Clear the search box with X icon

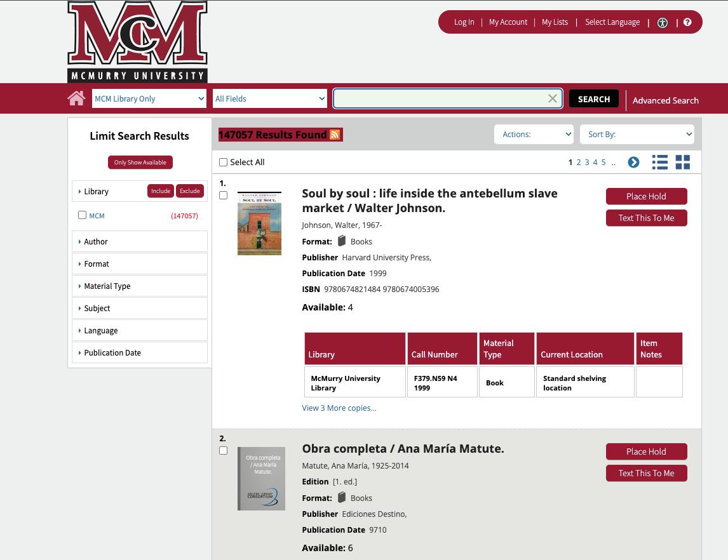point(553,98)
